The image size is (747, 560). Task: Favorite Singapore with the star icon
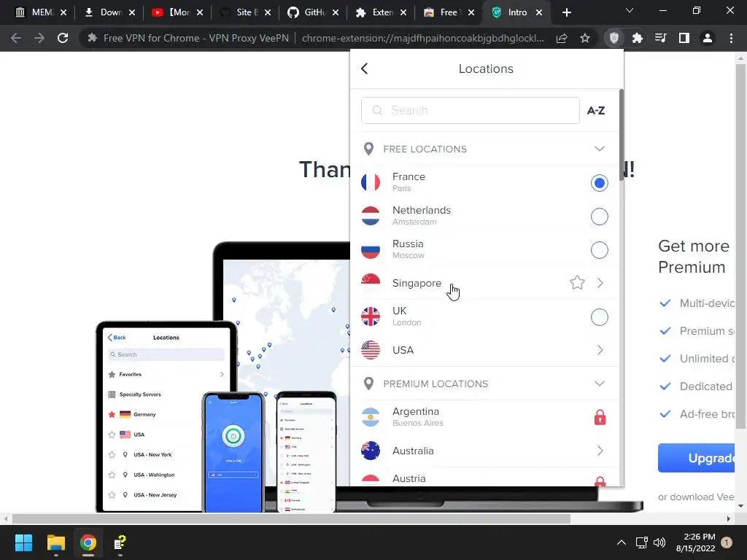(x=577, y=283)
